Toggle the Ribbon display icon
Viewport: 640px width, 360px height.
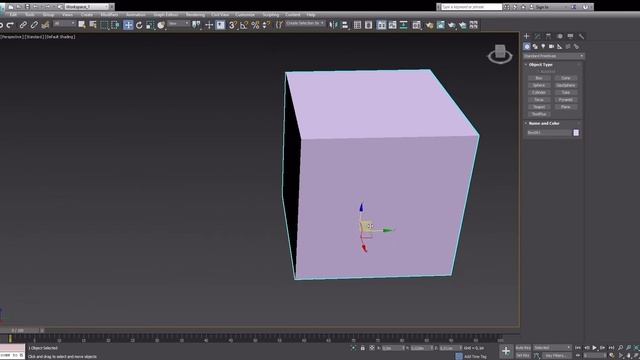click(381, 25)
